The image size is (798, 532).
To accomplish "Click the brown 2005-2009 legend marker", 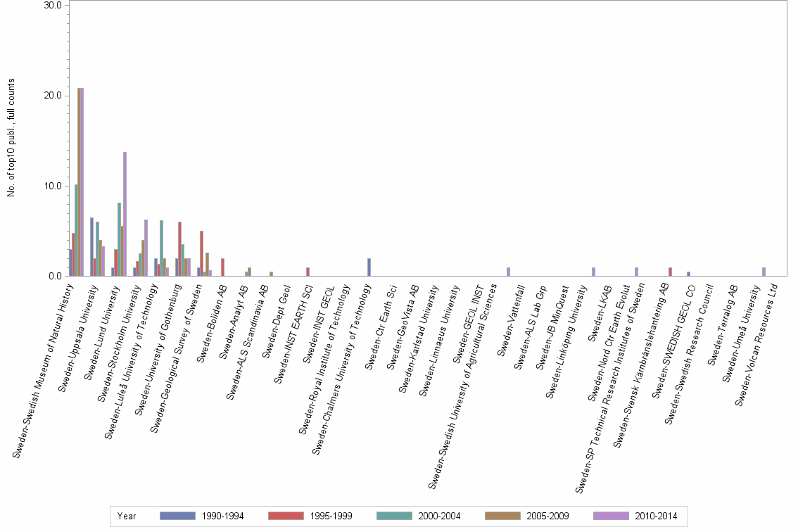I will coord(502,516).
